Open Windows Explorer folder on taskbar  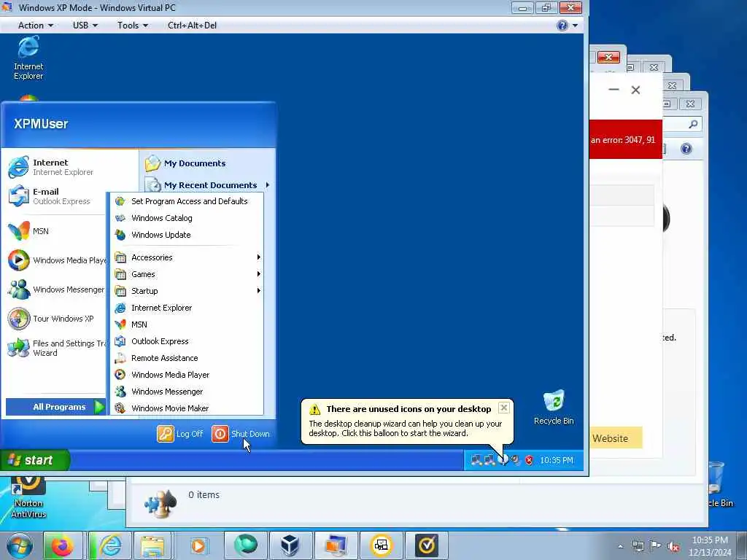153,545
